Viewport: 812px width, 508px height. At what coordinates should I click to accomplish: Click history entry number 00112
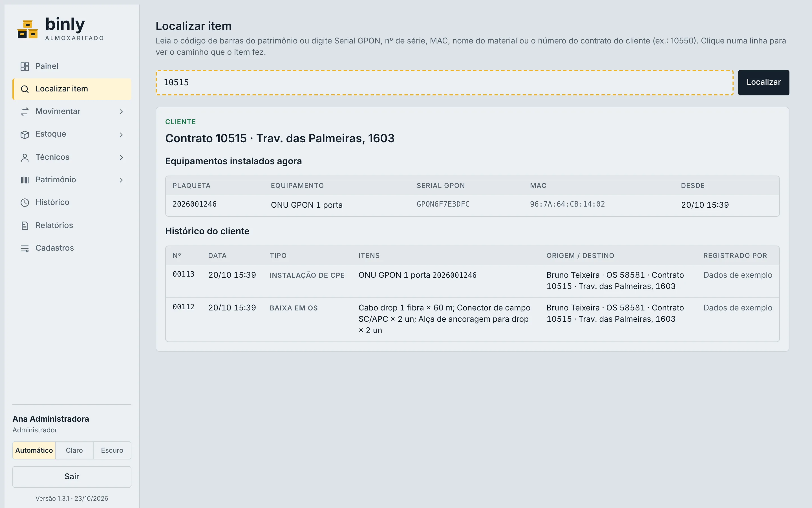(x=183, y=307)
